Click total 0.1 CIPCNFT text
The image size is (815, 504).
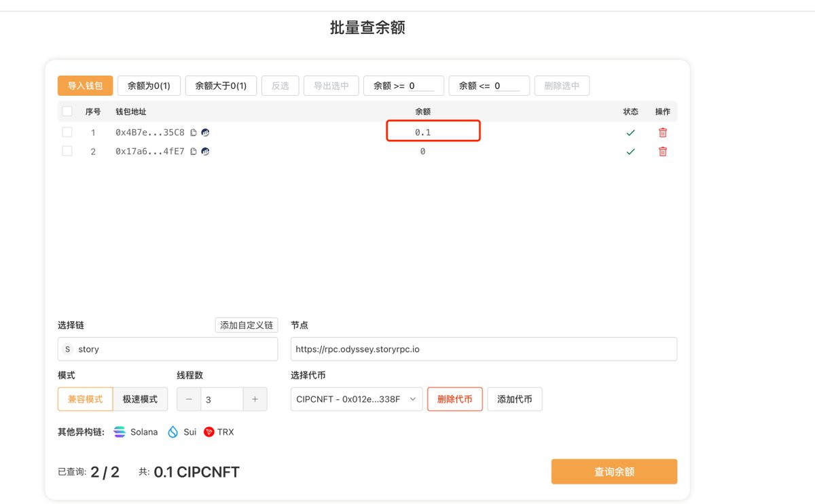(196, 472)
